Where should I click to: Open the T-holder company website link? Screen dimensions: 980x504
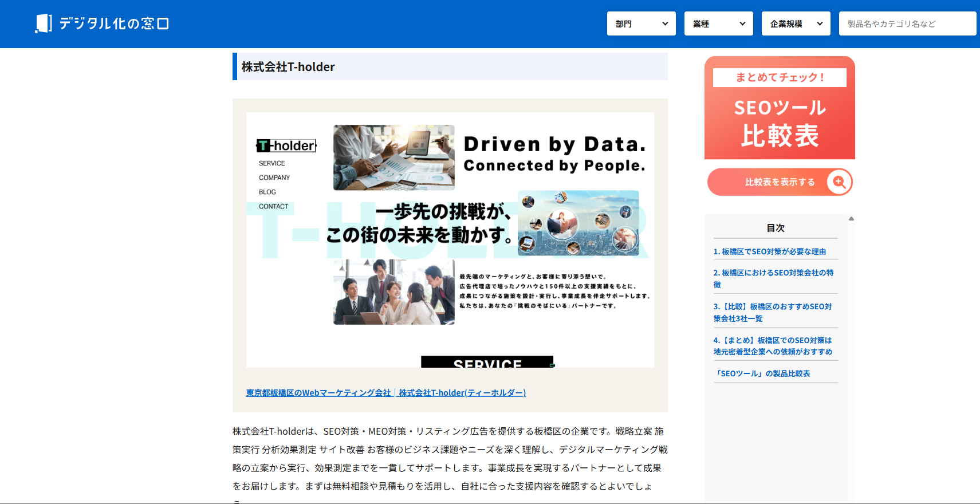[x=385, y=393]
